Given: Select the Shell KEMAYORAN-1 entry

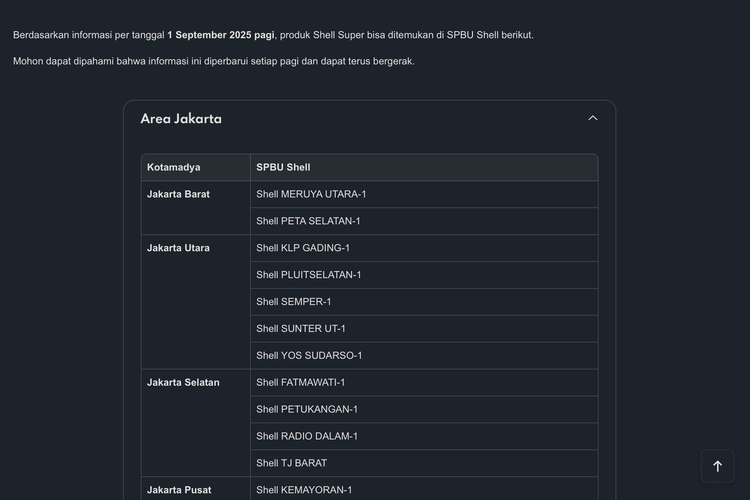Looking at the screenshot, I should [304, 490].
